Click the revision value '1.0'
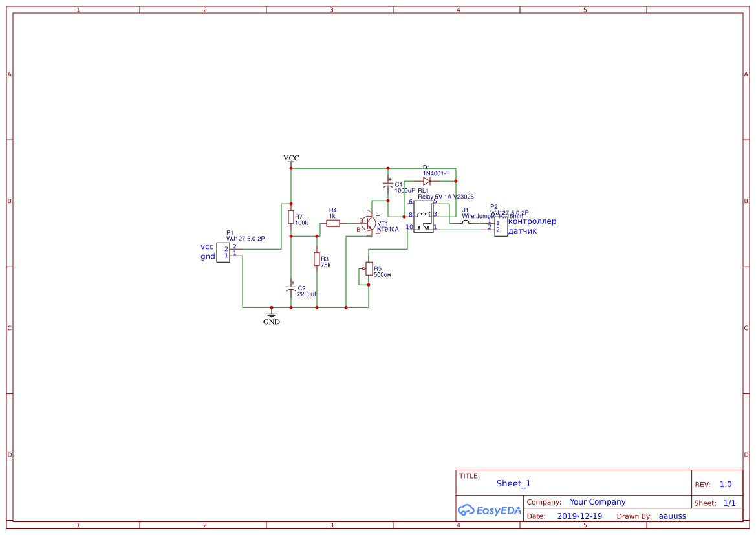 [726, 484]
